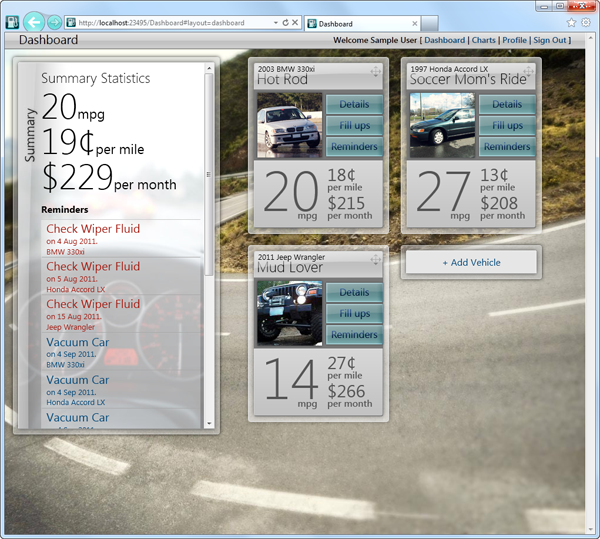
Task: Open Vacuum Car reminder for BMW 330xi
Action: click(x=121, y=352)
